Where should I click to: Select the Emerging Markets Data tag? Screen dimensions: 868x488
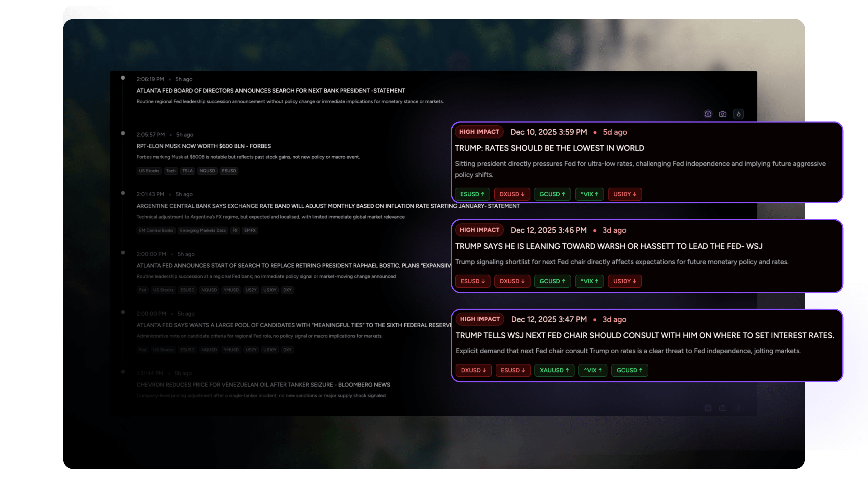tap(203, 231)
